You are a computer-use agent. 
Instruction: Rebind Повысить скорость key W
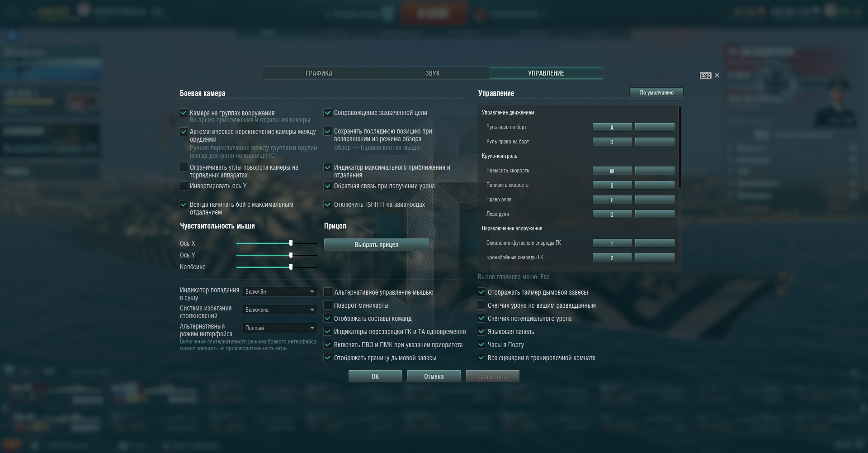[x=612, y=171]
